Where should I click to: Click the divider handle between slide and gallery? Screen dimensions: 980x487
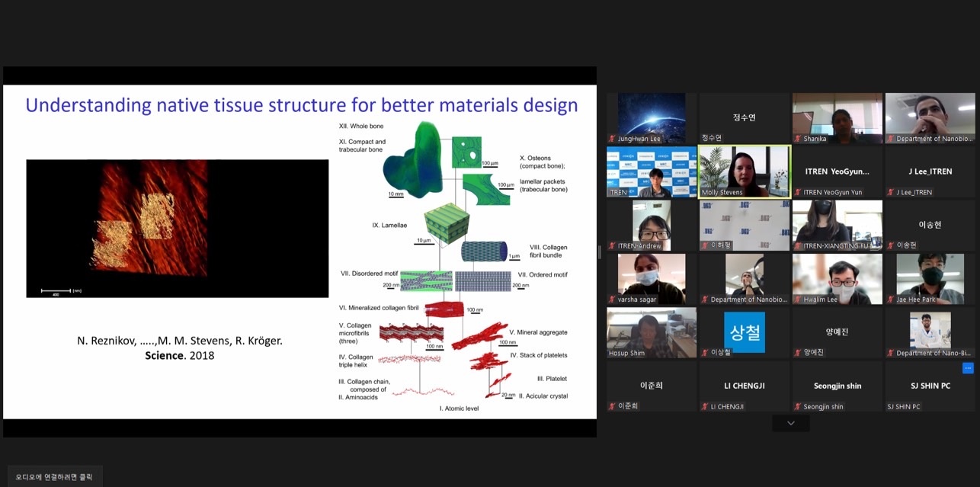[x=600, y=252]
